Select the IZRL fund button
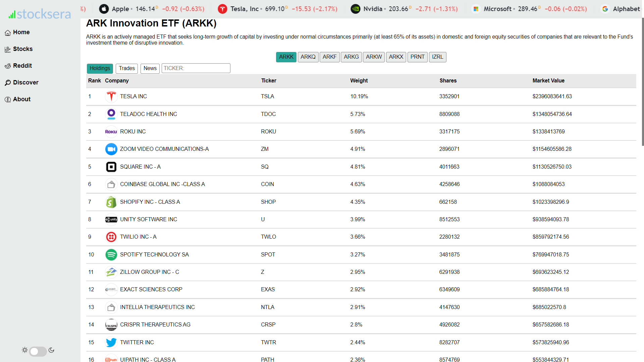This screenshot has height=362, width=644. pos(437,57)
